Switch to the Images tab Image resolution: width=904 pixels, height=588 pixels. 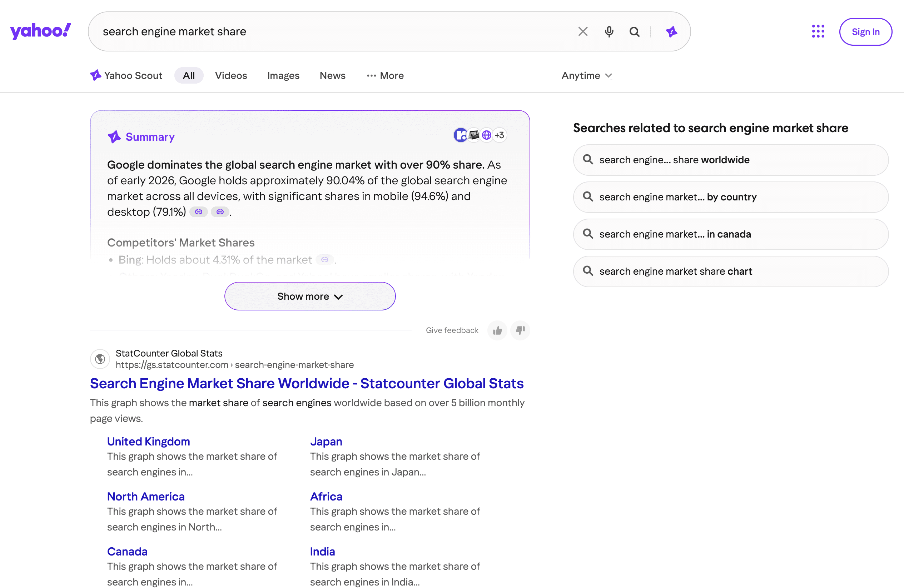tap(283, 76)
